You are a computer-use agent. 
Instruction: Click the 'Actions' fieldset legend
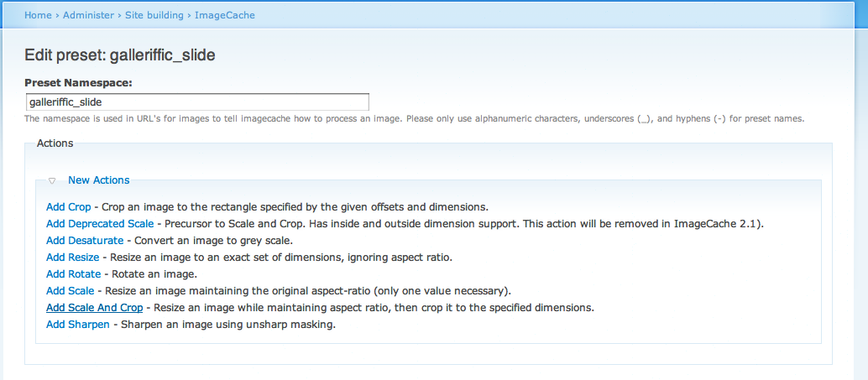55,143
